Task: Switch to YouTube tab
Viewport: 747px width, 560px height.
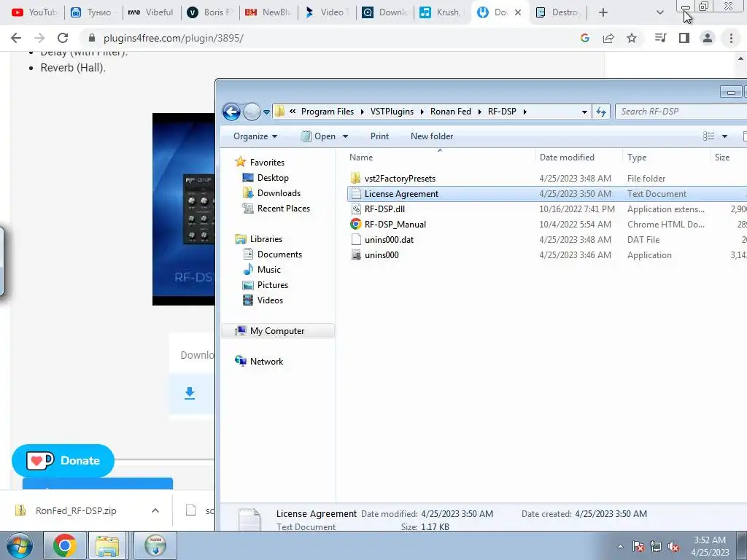Action: tap(34, 12)
